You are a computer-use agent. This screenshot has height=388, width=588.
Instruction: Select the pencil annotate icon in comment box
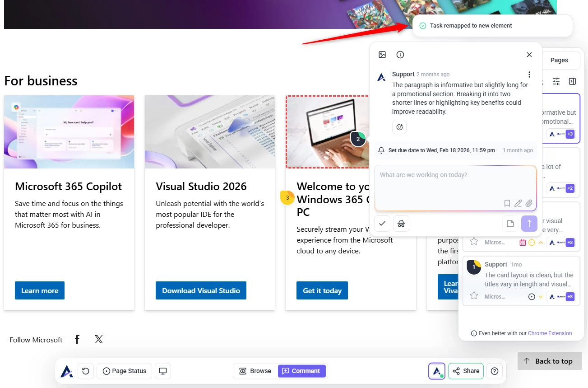518,203
